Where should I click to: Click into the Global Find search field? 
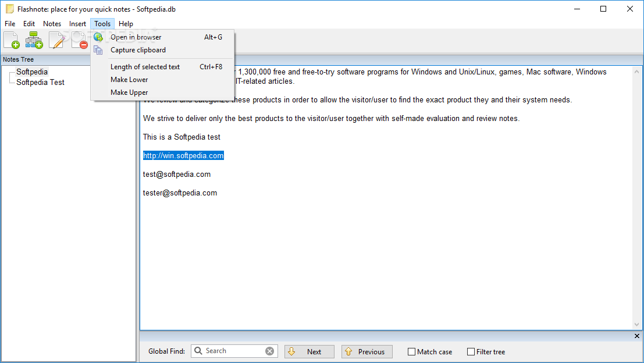(x=234, y=351)
